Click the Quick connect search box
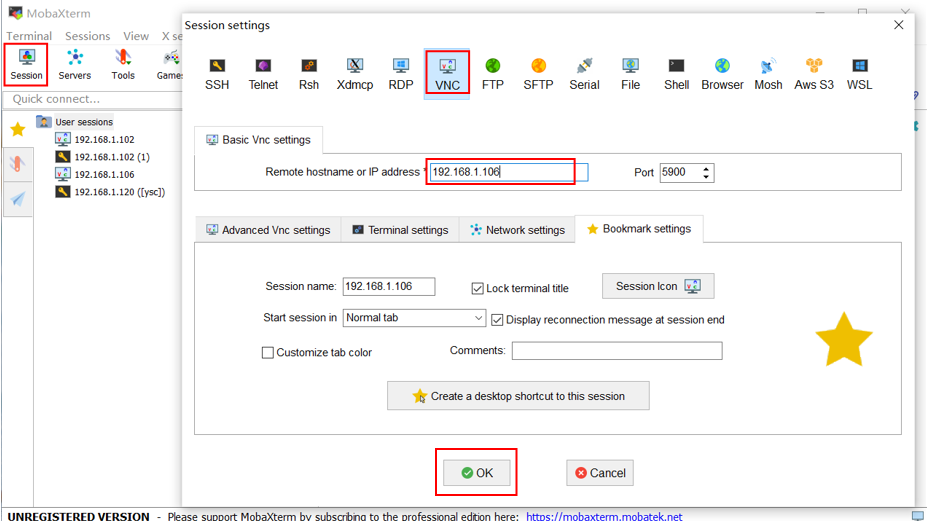927x521 pixels. pos(93,99)
